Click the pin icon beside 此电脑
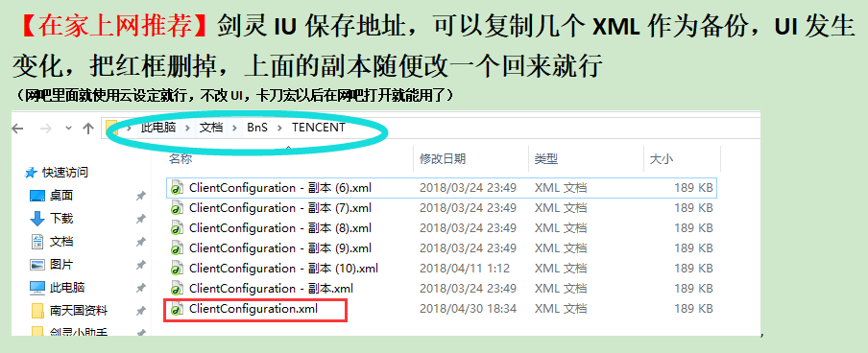The height and width of the screenshot is (353, 868). [x=140, y=289]
